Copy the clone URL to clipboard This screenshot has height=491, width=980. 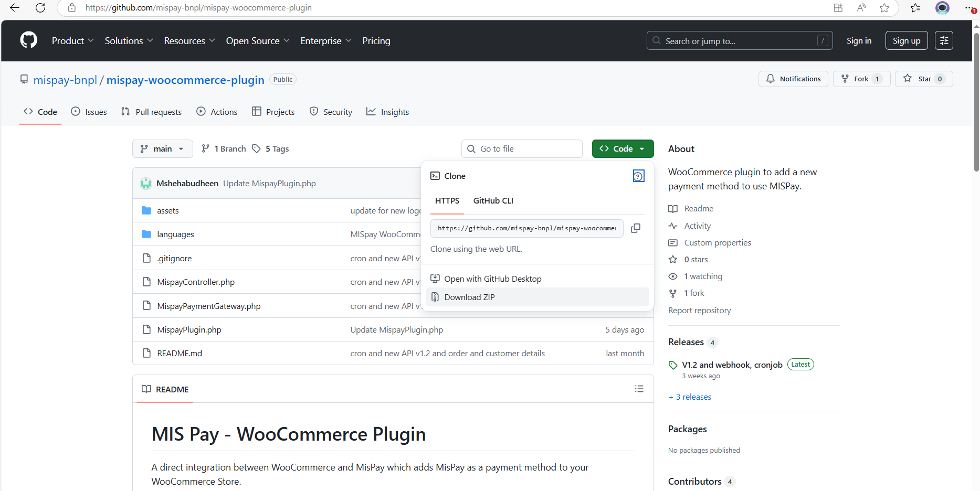point(635,228)
